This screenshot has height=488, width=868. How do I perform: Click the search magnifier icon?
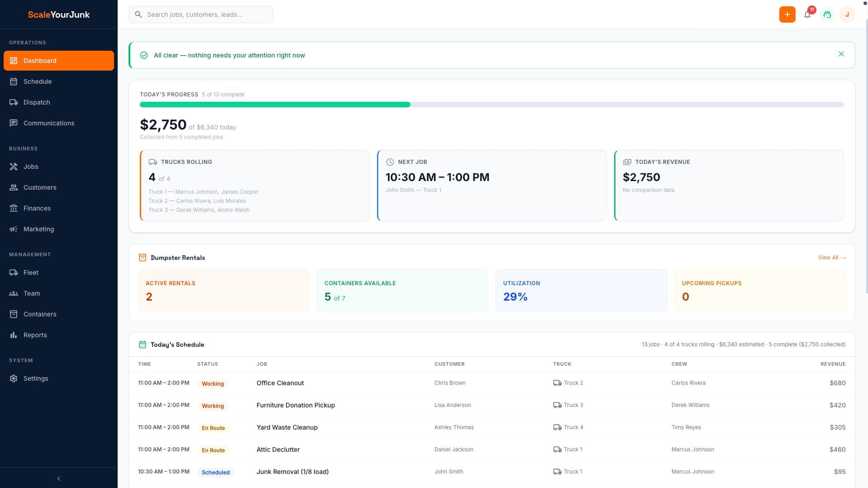coord(138,14)
